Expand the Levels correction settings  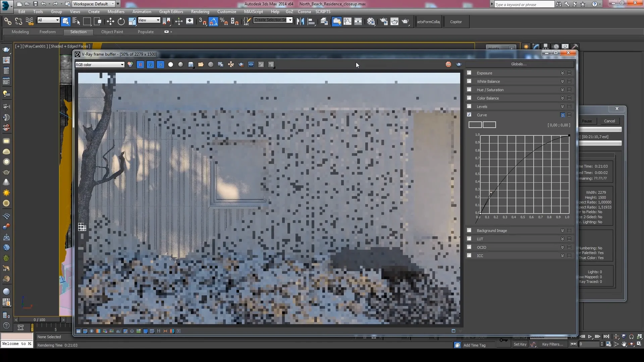point(562,106)
